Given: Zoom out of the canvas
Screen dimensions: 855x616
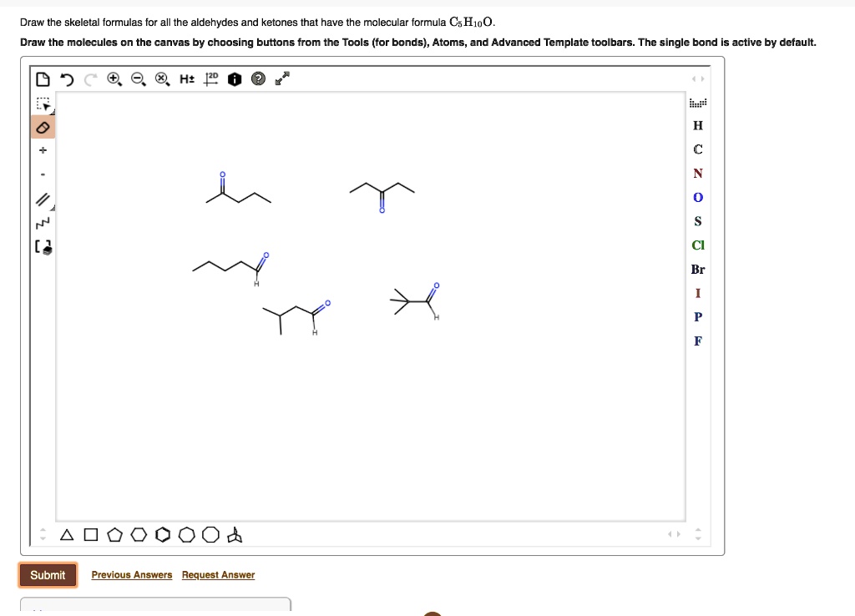Looking at the screenshot, I should 136,78.
